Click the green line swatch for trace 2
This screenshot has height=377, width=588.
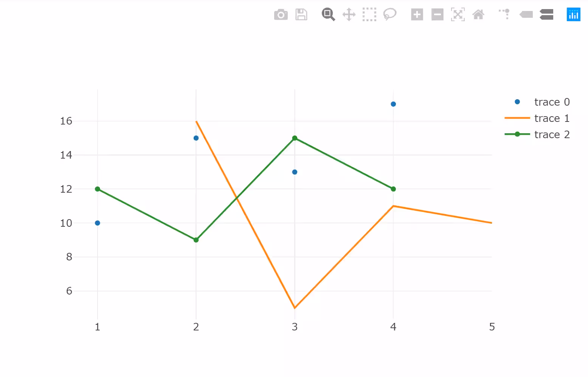point(517,134)
